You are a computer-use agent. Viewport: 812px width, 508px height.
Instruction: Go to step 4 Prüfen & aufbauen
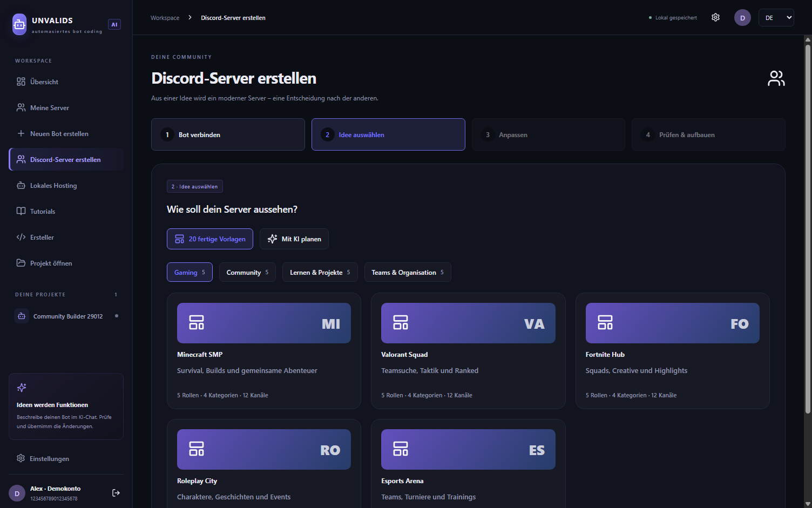708,134
